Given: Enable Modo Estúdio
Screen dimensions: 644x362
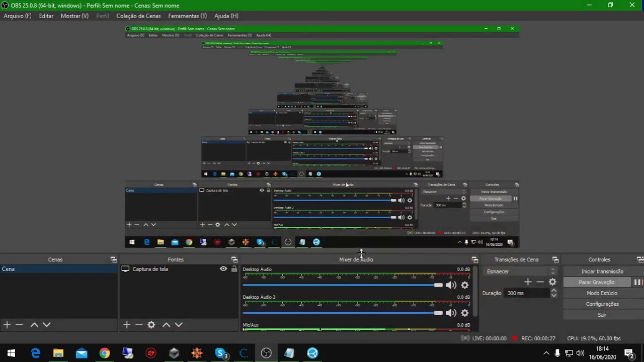Looking at the screenshot, I should click(602, 293).
